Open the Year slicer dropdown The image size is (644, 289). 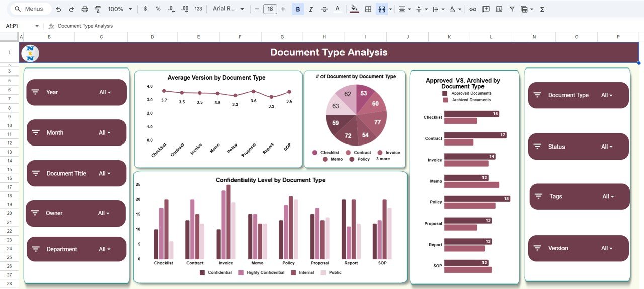pos(105,92)
